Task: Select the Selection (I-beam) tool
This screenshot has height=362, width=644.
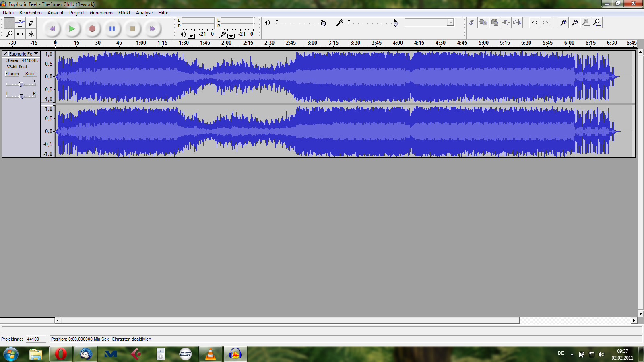Action: point(10,23)
